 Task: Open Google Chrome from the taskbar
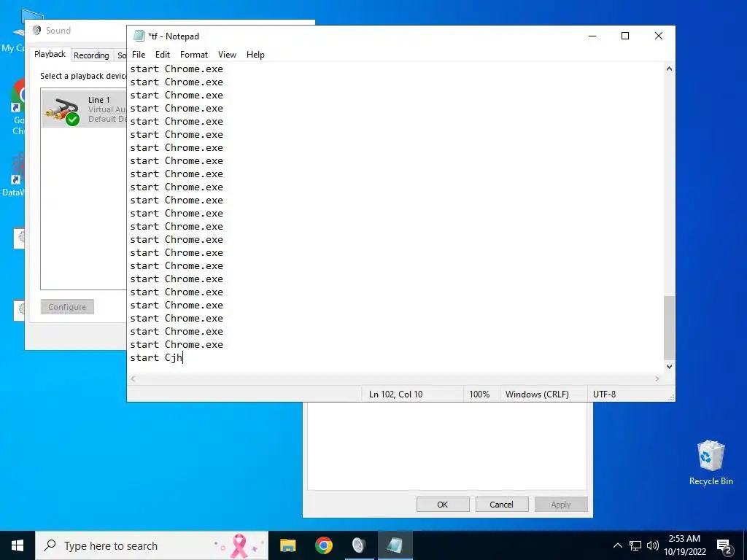coord(323,545)
